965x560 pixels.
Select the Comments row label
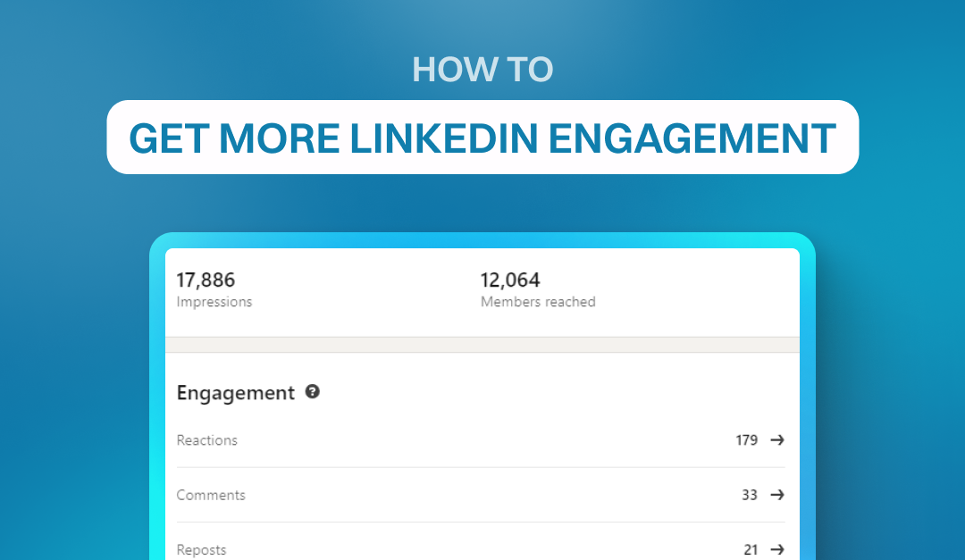tap(211, 495)
